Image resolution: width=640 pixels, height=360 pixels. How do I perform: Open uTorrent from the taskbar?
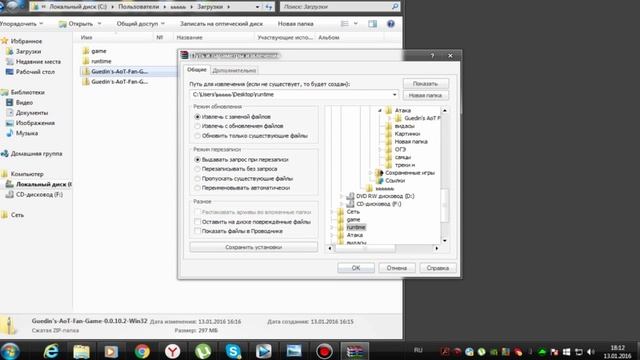[203, 351]
